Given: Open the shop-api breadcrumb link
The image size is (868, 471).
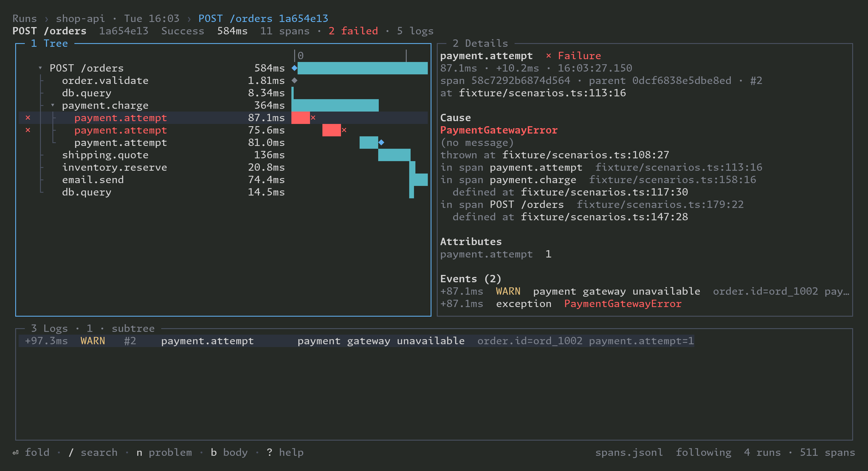Looking at the screenshot, I should click(80, 19).
